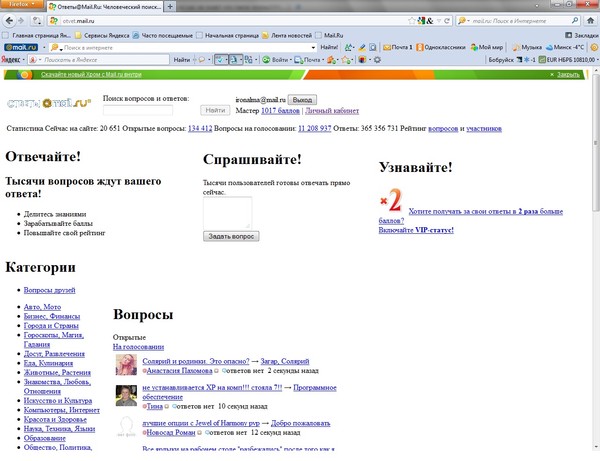Open the Firefox menu button

click(x=22, y=4)
